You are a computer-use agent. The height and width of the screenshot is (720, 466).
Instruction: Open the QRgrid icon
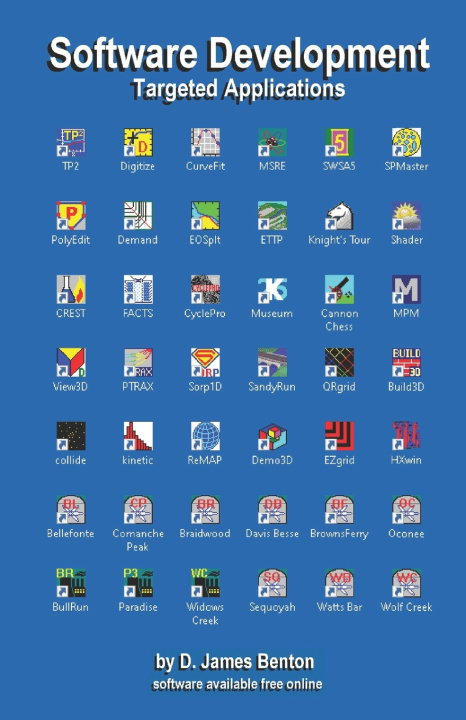click(339, 363)
